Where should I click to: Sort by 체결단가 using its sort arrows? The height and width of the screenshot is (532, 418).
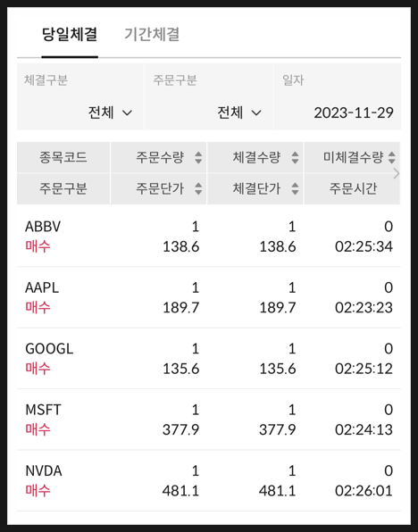click(x=295, y=188)
